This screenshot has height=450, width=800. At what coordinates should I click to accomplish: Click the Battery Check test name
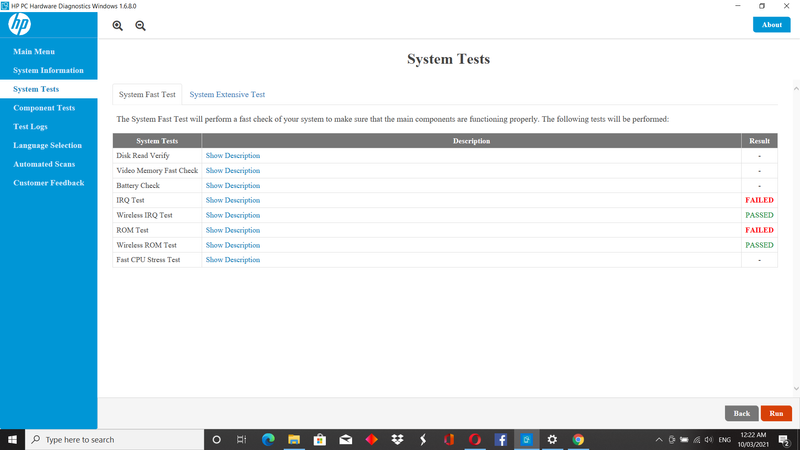pyautogui.click(x=138, y=185)
